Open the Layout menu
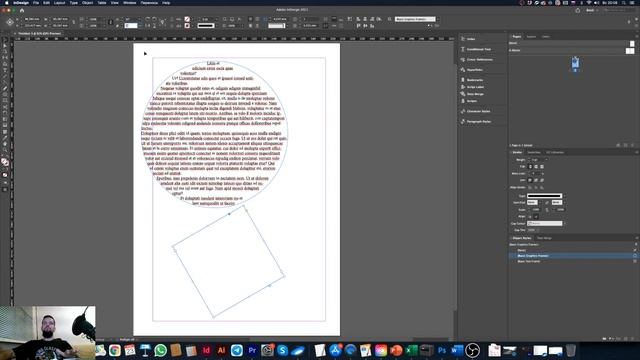Screen dimensions: 640x360 [x=60, y=3]
